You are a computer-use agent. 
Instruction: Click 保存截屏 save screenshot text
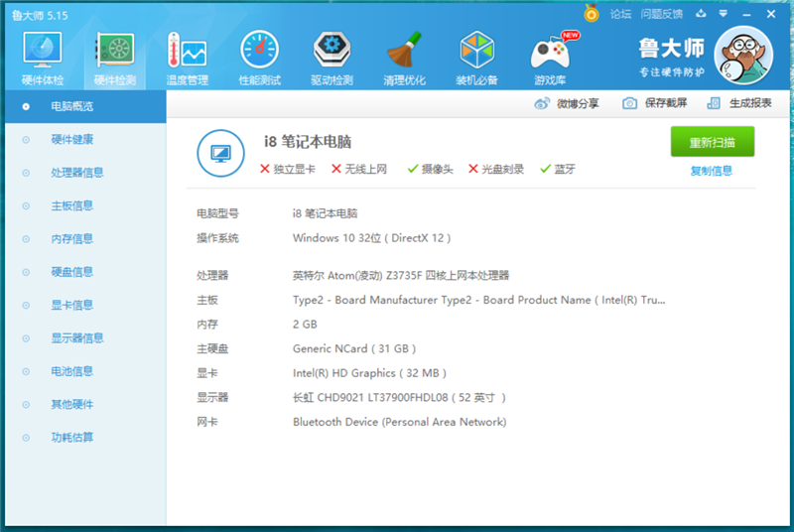(666, 103)
